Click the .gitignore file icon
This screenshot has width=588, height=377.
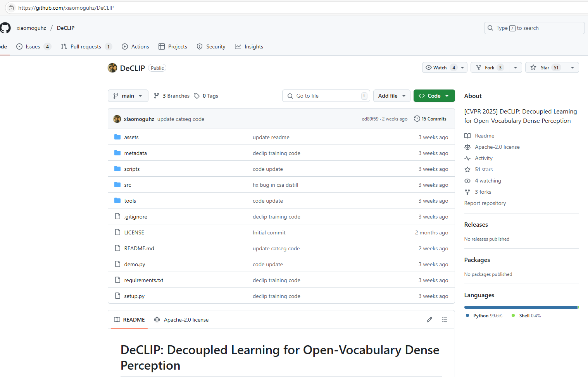click(117, 217)
